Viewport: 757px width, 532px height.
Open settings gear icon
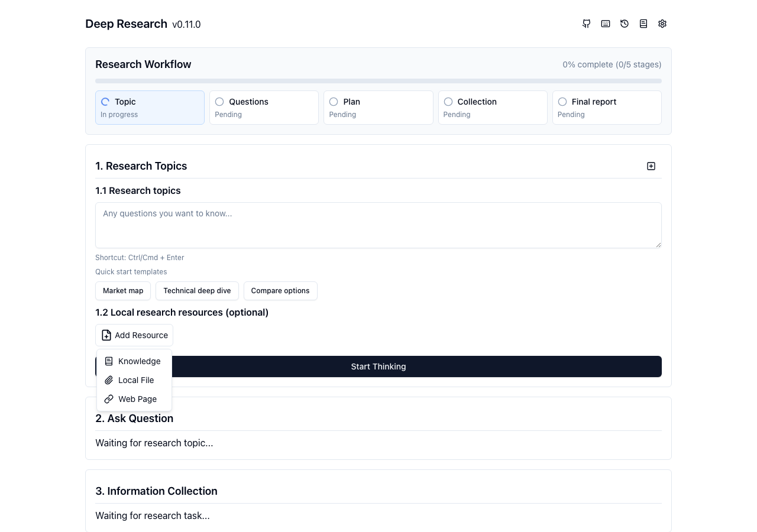[662, 24]
